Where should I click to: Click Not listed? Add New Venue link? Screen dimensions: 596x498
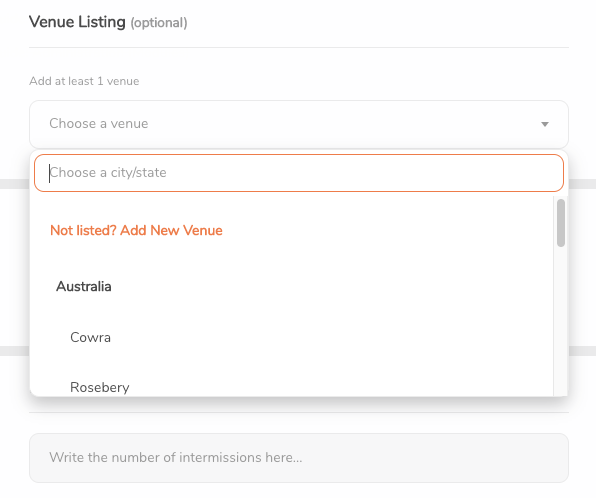136,230
